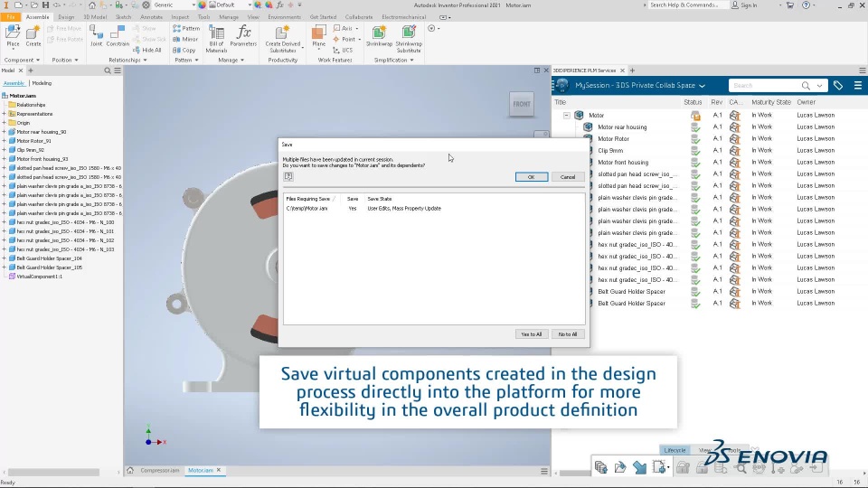
Task: Click the Pattern component tool
Action: click(186, 28)
